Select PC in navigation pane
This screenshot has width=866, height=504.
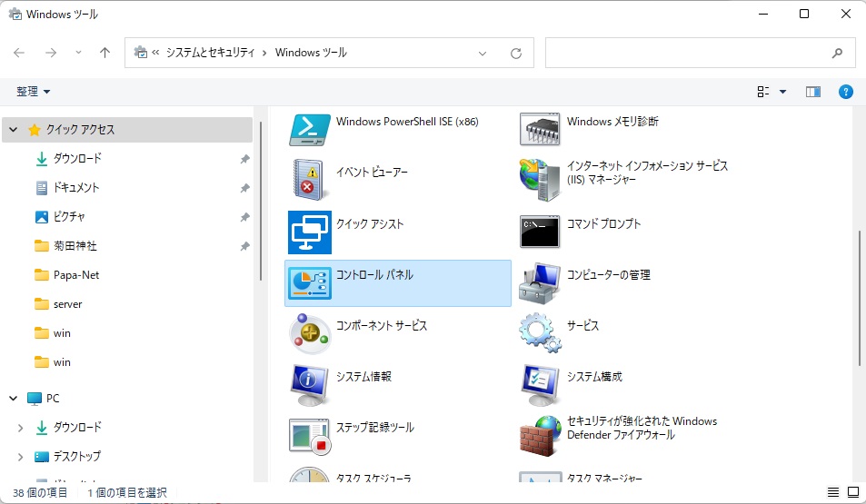53,398
